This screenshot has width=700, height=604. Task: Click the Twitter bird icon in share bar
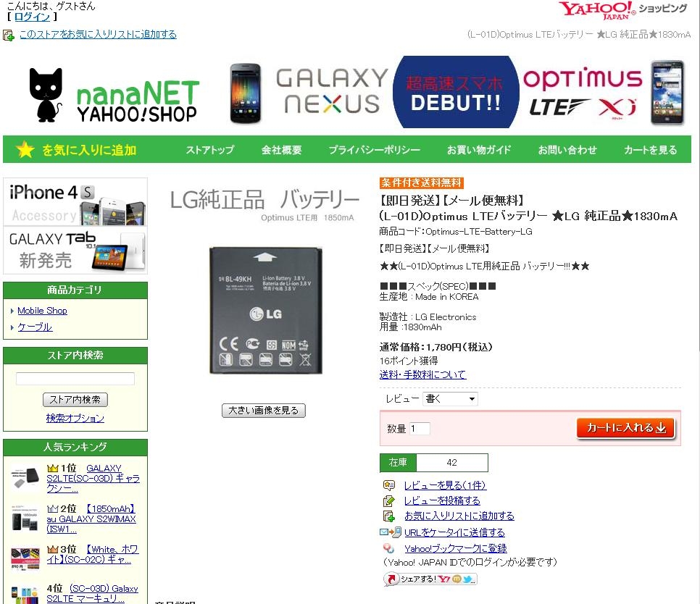[468, 579]
